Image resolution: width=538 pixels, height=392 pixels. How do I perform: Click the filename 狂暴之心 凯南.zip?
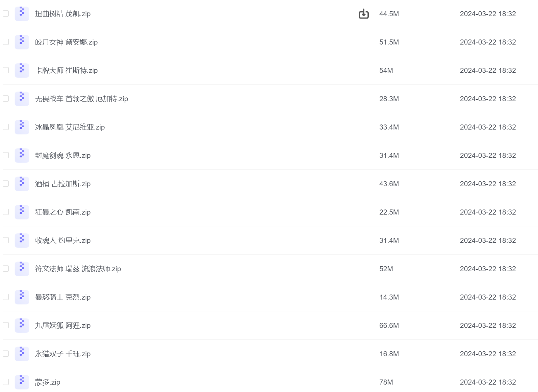point(63,212)
